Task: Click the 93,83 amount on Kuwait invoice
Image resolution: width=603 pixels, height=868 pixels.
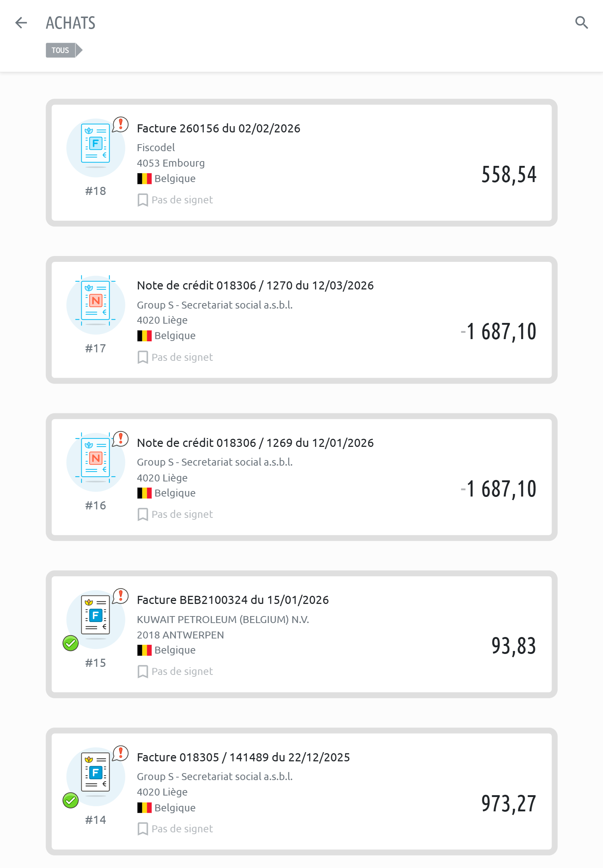Action: 513,646
